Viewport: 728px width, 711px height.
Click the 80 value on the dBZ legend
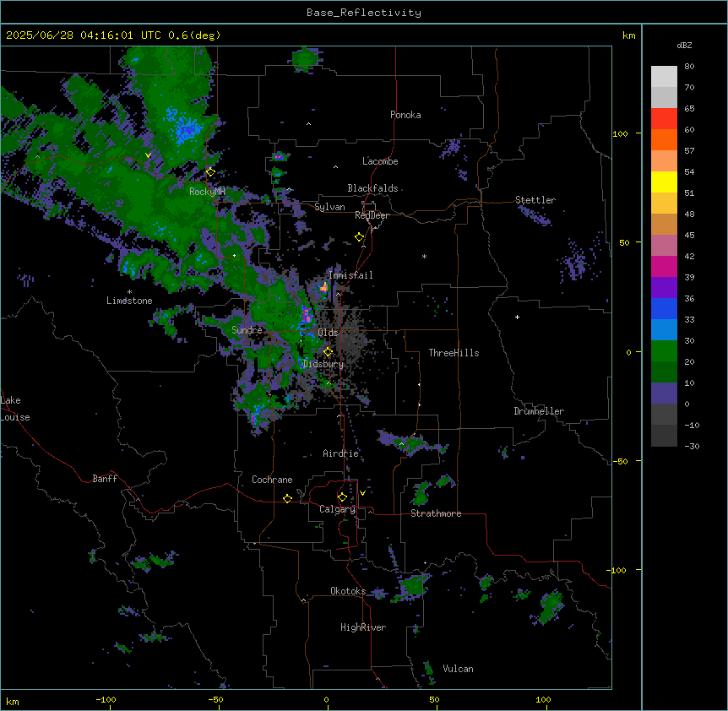[689, 67]
